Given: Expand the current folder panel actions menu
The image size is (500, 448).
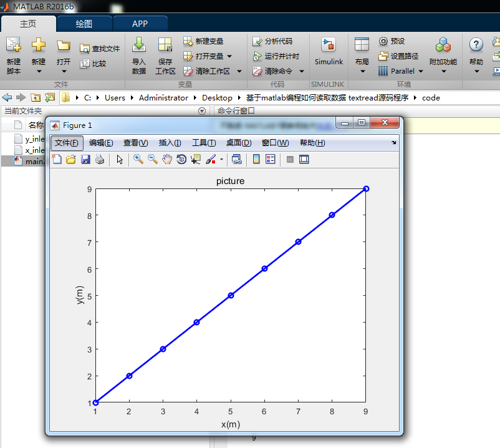Looking at the screenshot, I should (x=202, y=111).
